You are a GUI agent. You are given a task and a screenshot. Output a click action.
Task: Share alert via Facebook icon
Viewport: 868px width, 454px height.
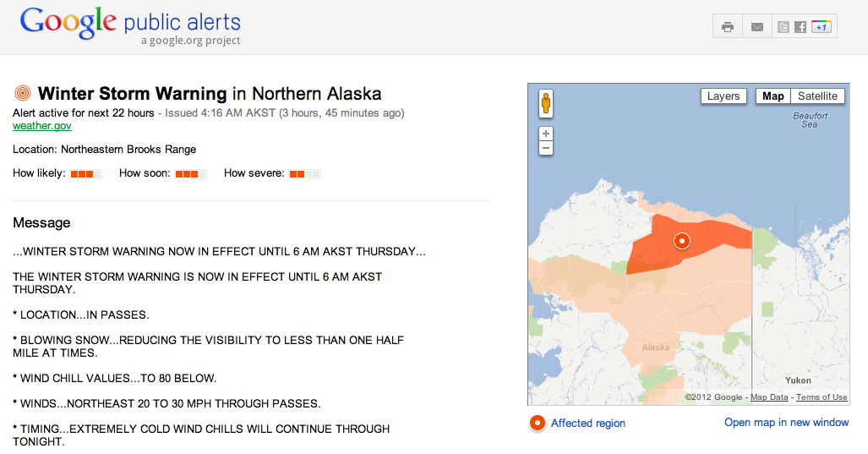pyautogui.click(x=800, y=27)
